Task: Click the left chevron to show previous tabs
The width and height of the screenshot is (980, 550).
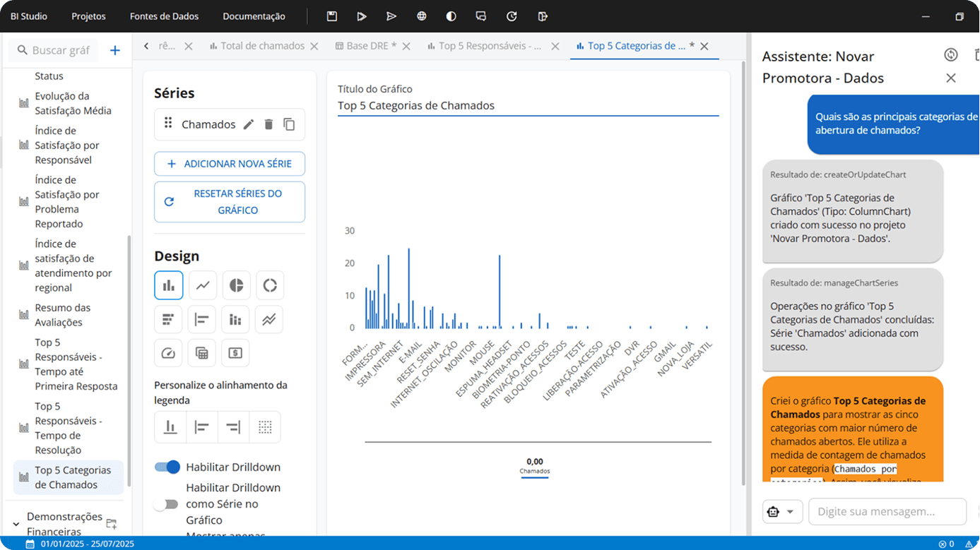Action: tap(146, 46)
